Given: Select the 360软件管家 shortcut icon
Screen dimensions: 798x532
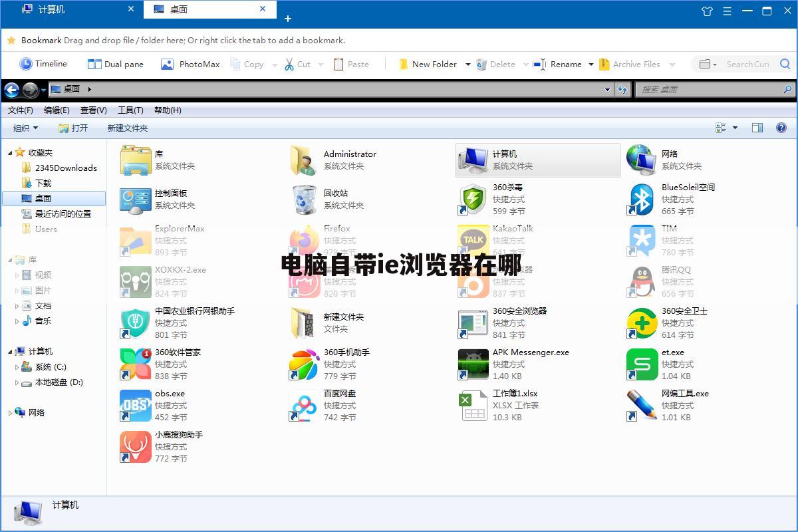Looking at the screenshot, I should click(136, 364).
